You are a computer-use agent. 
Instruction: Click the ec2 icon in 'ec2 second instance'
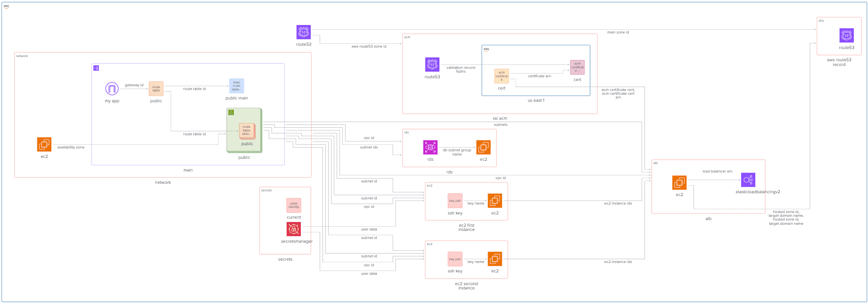pyautogui.click(x=495, y=259)
